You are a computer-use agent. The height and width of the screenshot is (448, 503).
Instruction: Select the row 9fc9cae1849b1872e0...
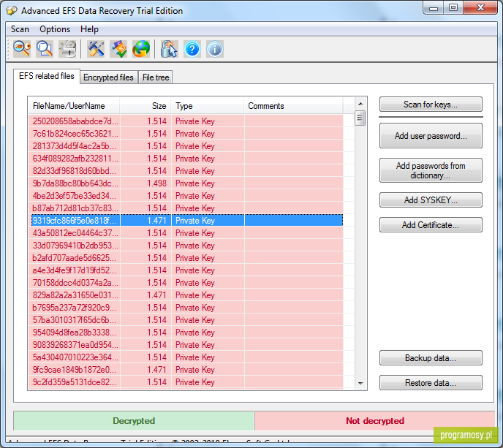click(x=187, y=370)
